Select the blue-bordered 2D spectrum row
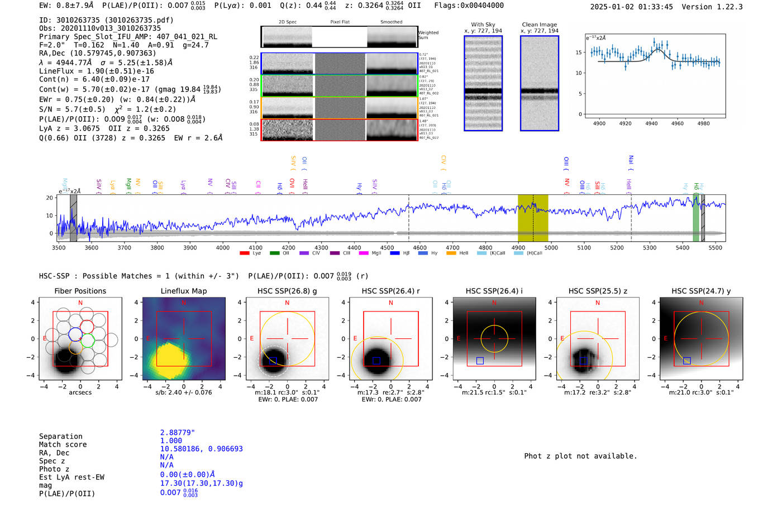782x532 pixels. [339, 64]
